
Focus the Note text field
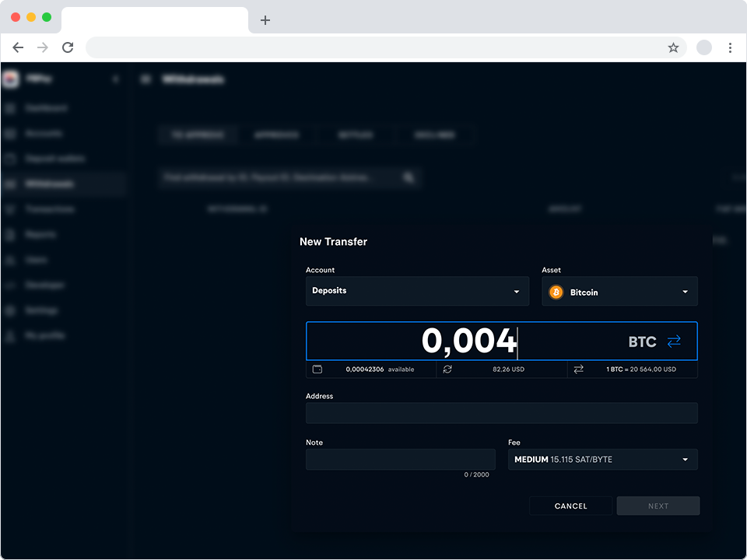[x=401, y=460]
